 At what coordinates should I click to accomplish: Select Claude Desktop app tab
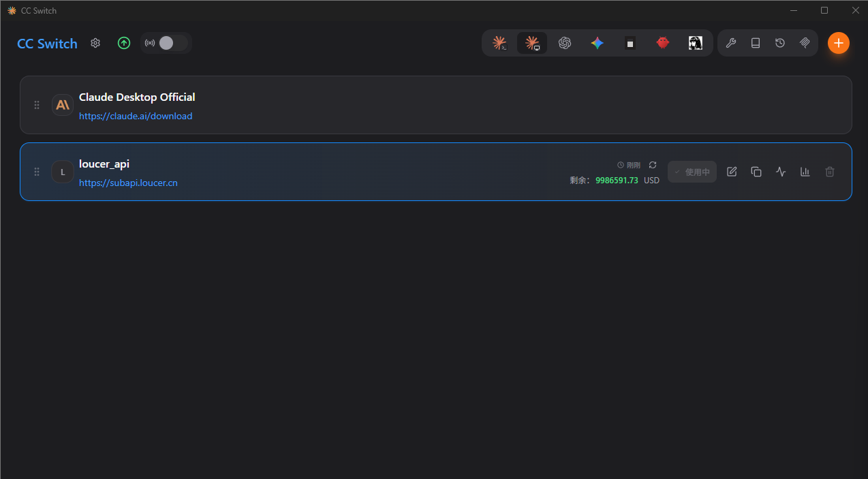point(532,43)
